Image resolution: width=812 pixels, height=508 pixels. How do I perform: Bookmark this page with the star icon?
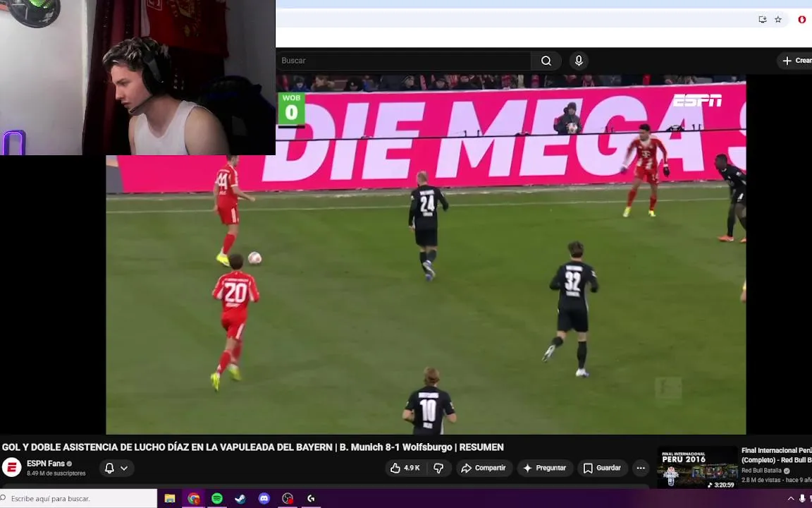tap(778, 19)
